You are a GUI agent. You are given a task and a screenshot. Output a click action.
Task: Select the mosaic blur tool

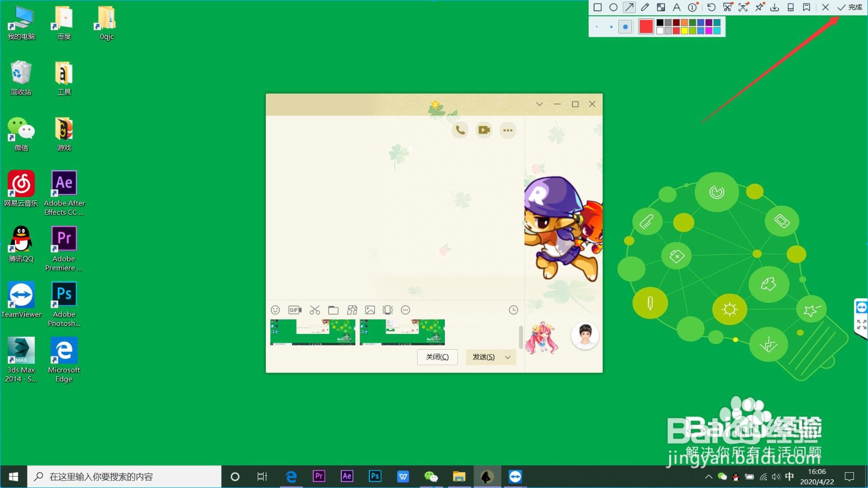[x=661, y=8]
